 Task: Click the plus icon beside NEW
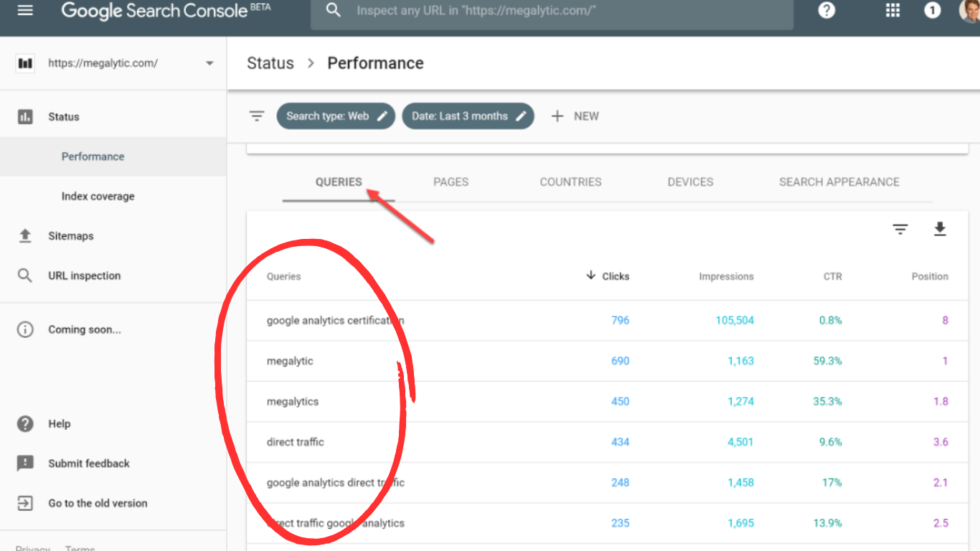557,116
